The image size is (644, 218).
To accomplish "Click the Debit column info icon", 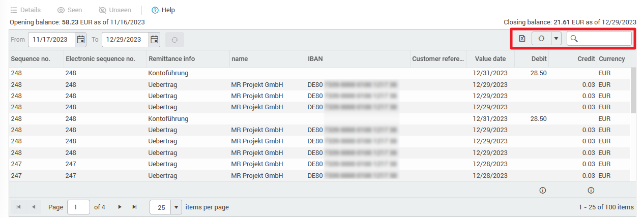I will click(x=542, y=191).
